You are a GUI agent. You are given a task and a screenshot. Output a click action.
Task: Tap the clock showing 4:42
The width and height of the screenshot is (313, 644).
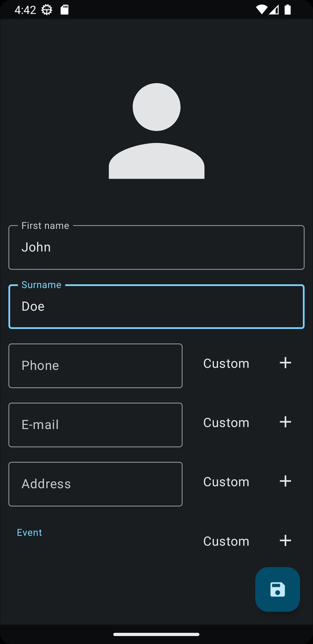click(26, 9)
